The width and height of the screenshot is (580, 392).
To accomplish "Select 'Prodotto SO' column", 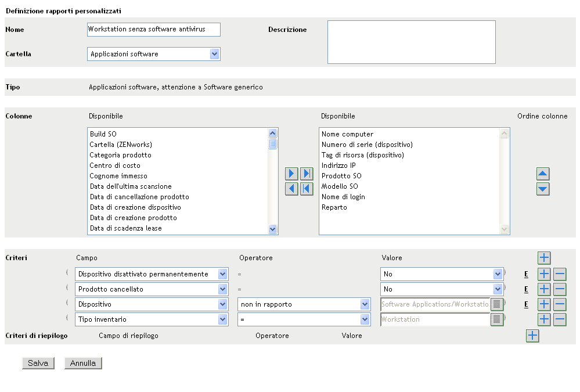I will (409, 176).
